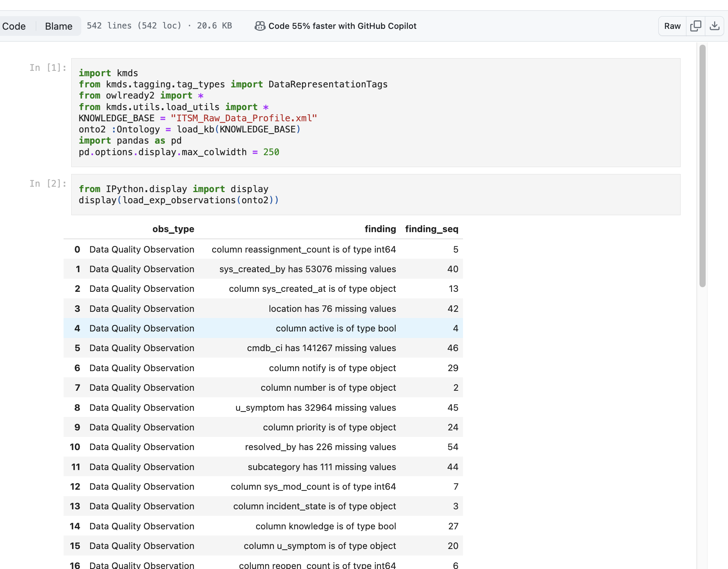The image size is (728, 569).
Task: Click 'import kmds' code line
Action: coord(108,73)
